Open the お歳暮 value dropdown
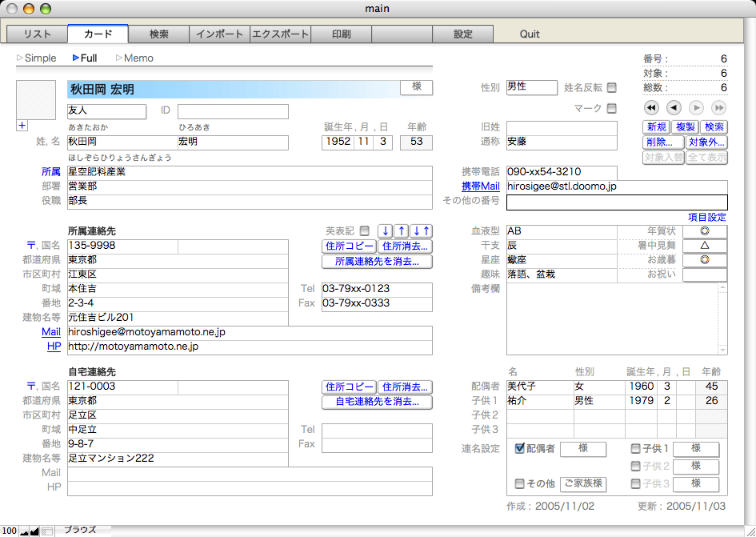756x537 pixels. (x=705, y=261)
